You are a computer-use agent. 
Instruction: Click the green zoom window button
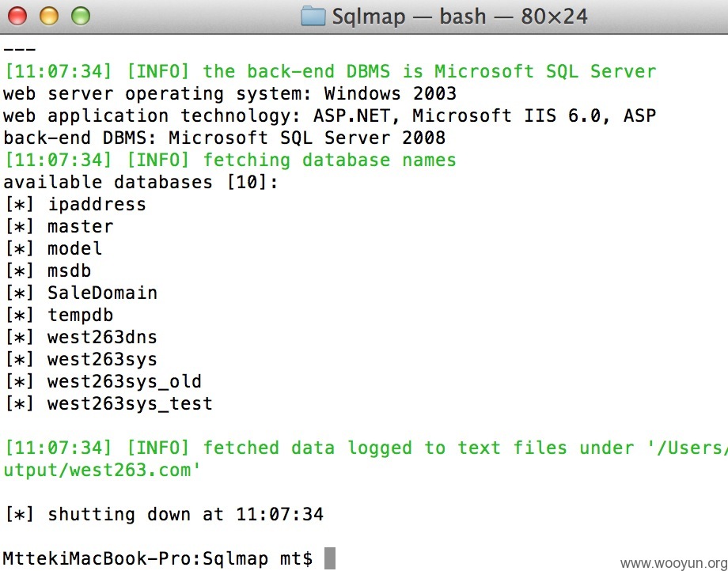point(81,16)
